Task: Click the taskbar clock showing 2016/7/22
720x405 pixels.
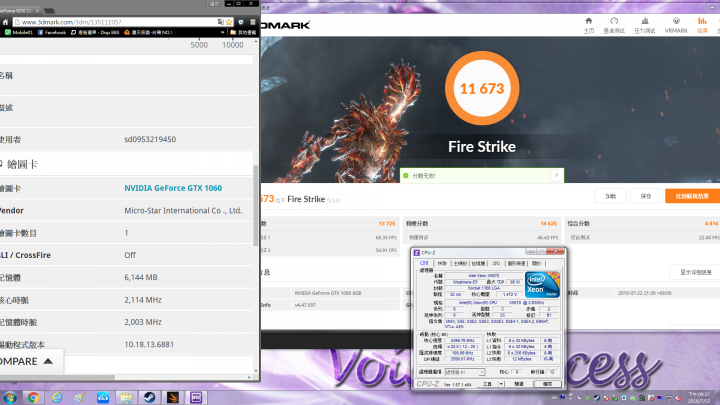Action: click(699, 398)
